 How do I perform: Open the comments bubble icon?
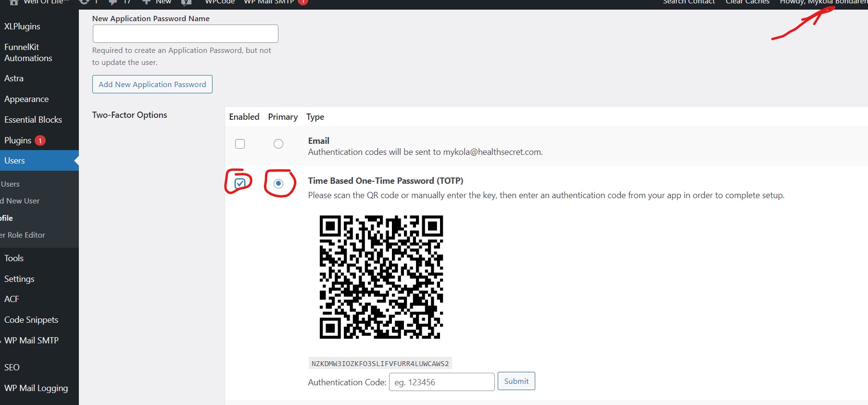pyautogui.click(x=113, y=2)
